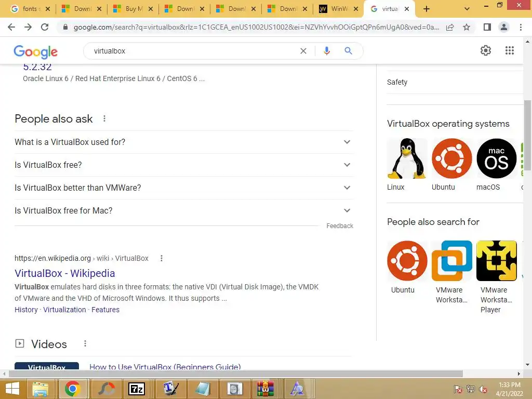Open the 5.2.32 result link
Screen dimensions: 532x399
pos(37,67)
